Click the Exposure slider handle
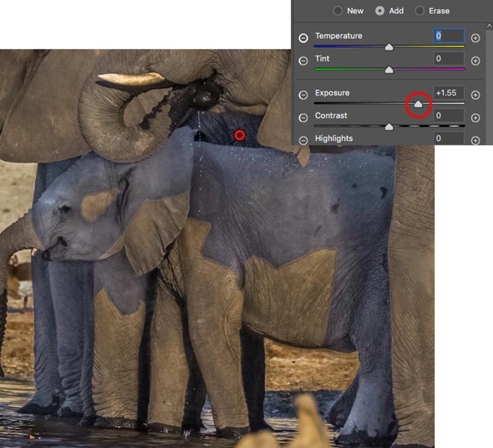Screen dimensions: 493x448 coord(418,104)
